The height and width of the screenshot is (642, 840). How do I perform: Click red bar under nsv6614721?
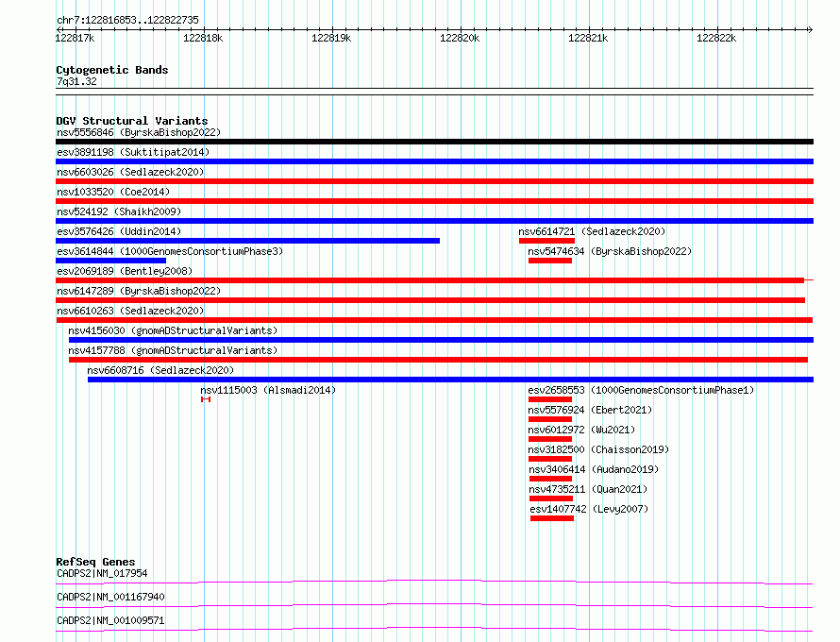(x=547, y=241)
